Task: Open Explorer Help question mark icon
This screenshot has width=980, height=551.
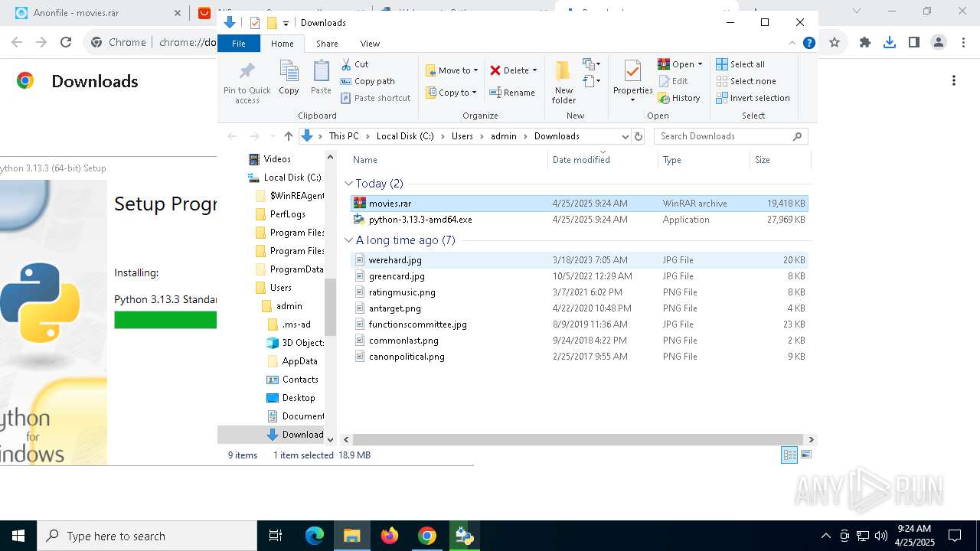Action: pos(808,44)
